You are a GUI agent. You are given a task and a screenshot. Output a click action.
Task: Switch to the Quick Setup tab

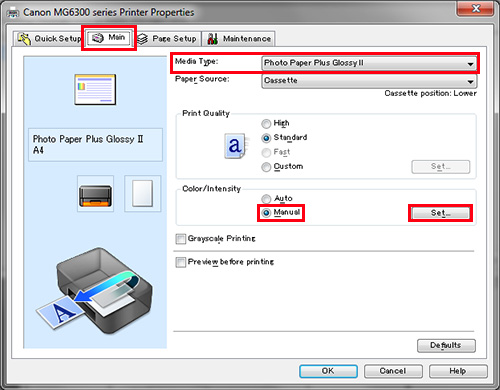click(x=49, y=39)
